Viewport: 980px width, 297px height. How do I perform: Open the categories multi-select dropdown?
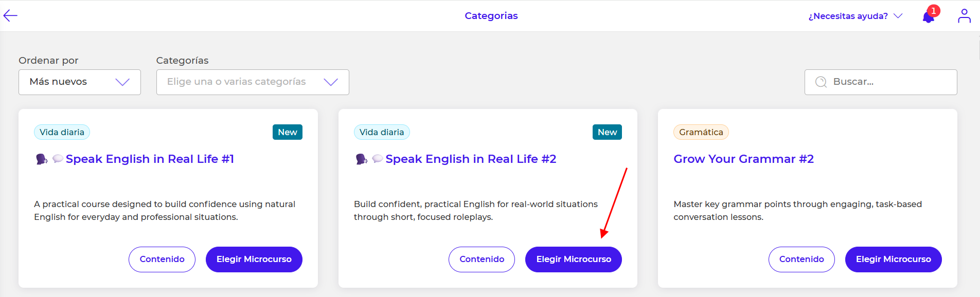coord(253,82)
